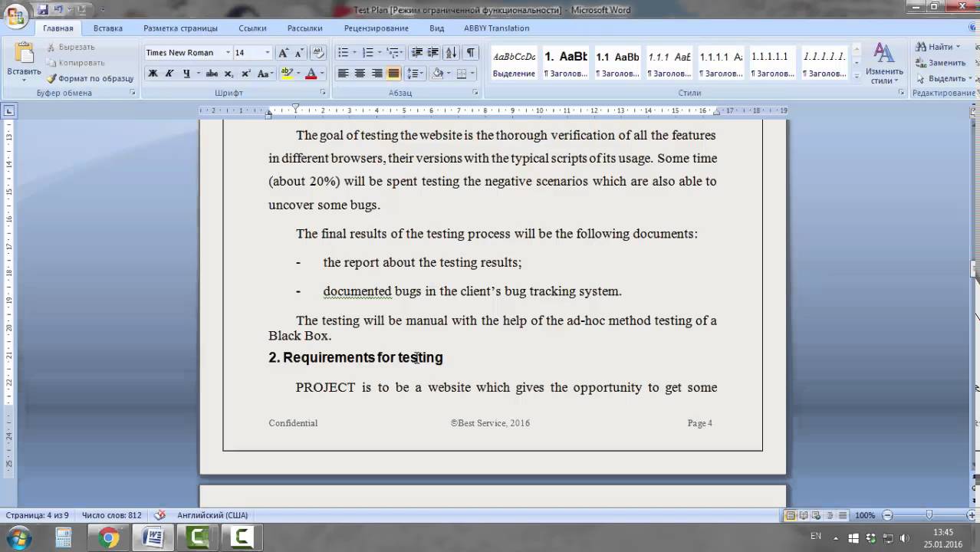Toggle strikethrough formatting
The height and width of the screenshot is (552, 980).
coord(212,74)
